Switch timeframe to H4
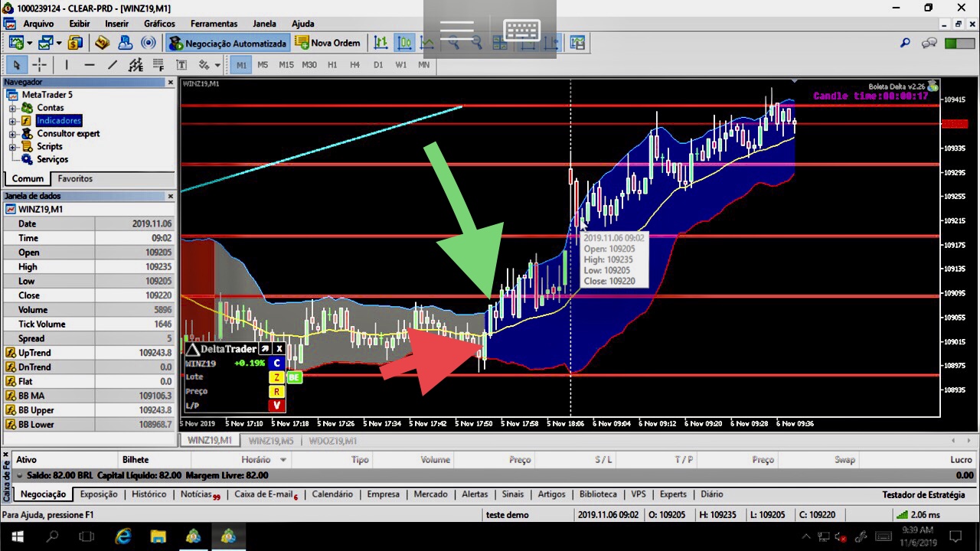The width and height of the screenshot is (980, 551). (x=354, y=65)
